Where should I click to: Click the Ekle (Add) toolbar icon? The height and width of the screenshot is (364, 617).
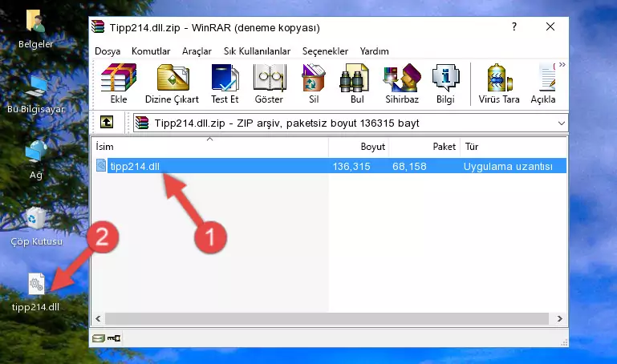(x=119, y=83)
